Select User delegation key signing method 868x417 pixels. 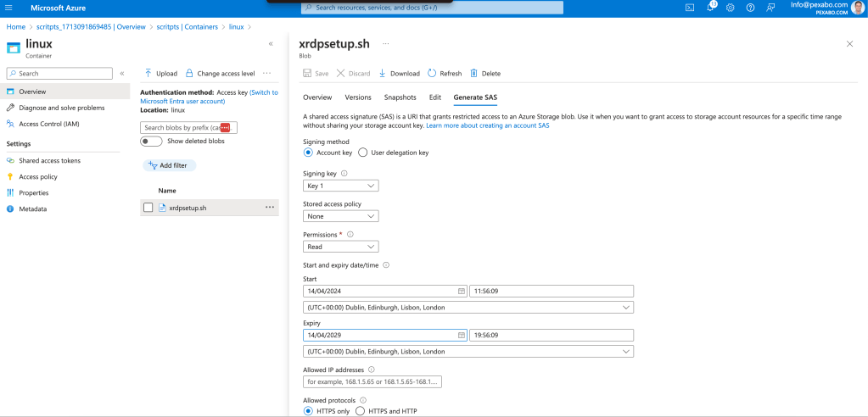pos(362,153)
